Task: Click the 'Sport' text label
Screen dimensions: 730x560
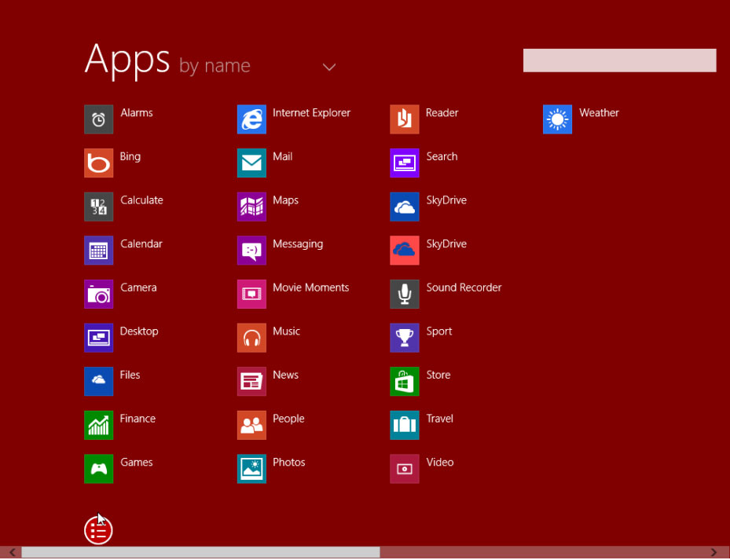Action: (439, 332)
